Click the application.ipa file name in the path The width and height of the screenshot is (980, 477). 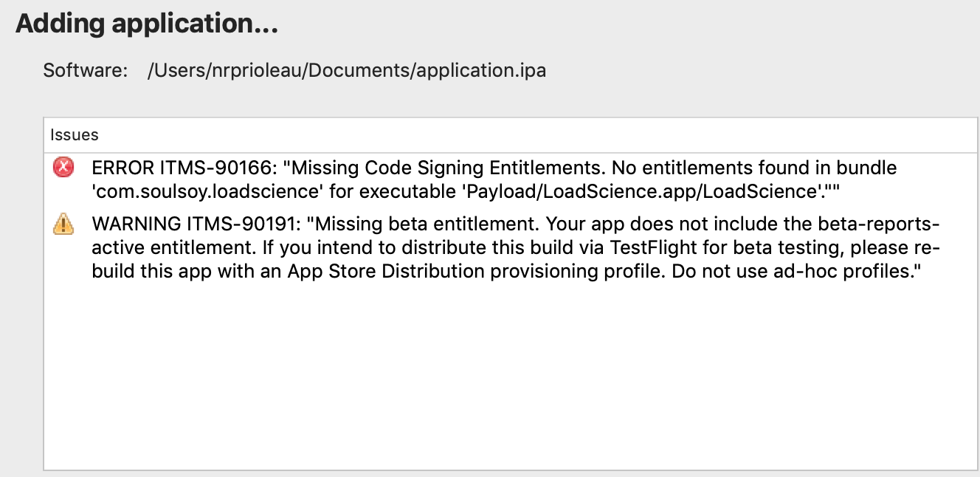pyautogui.click(x=481, y=71)
